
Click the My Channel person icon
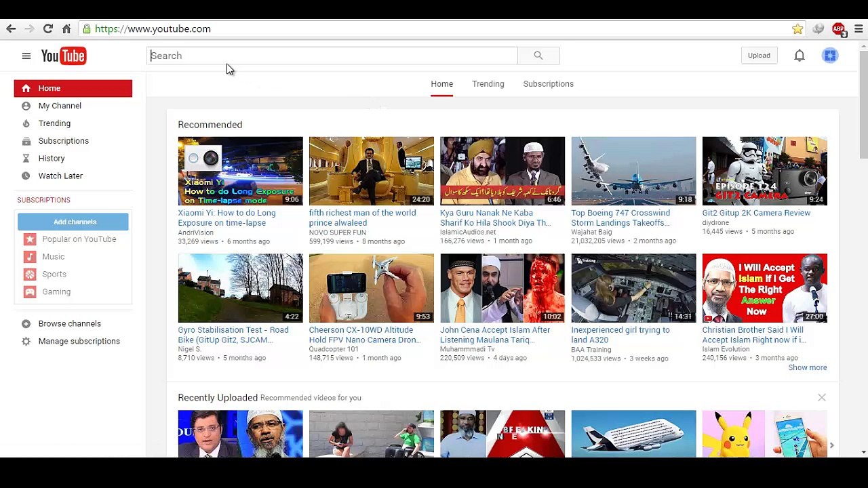click(26, 106)
